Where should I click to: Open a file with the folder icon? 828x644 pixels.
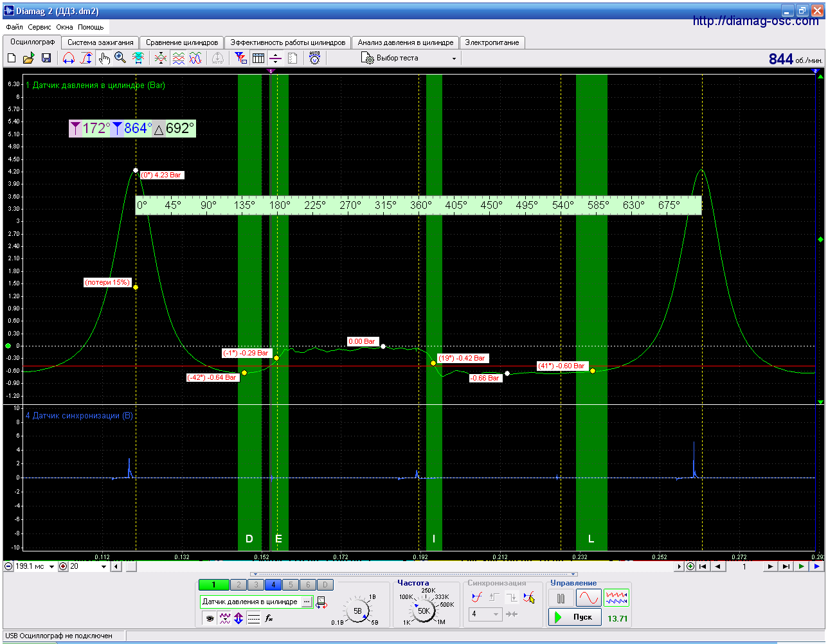tap(29, 58)
